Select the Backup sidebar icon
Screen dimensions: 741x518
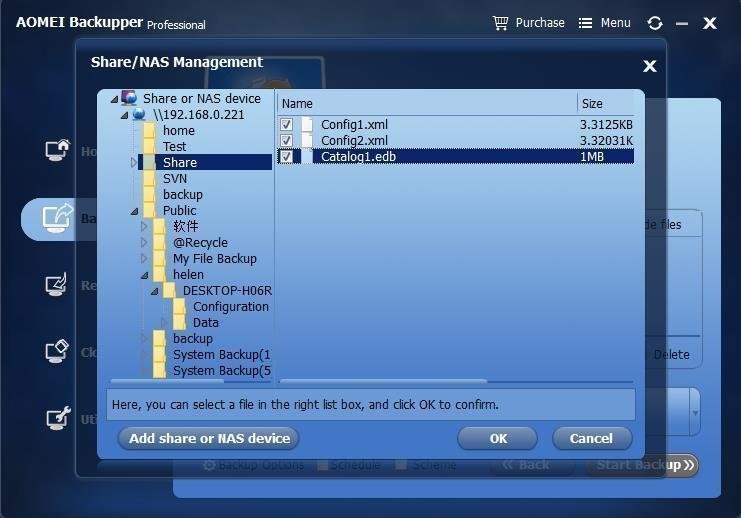tap(57, 218)
